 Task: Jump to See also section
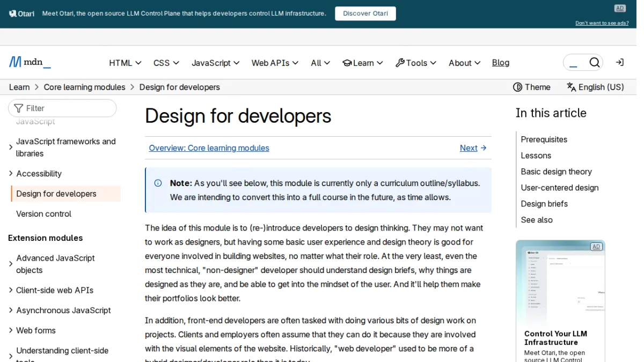pos(537,220)
